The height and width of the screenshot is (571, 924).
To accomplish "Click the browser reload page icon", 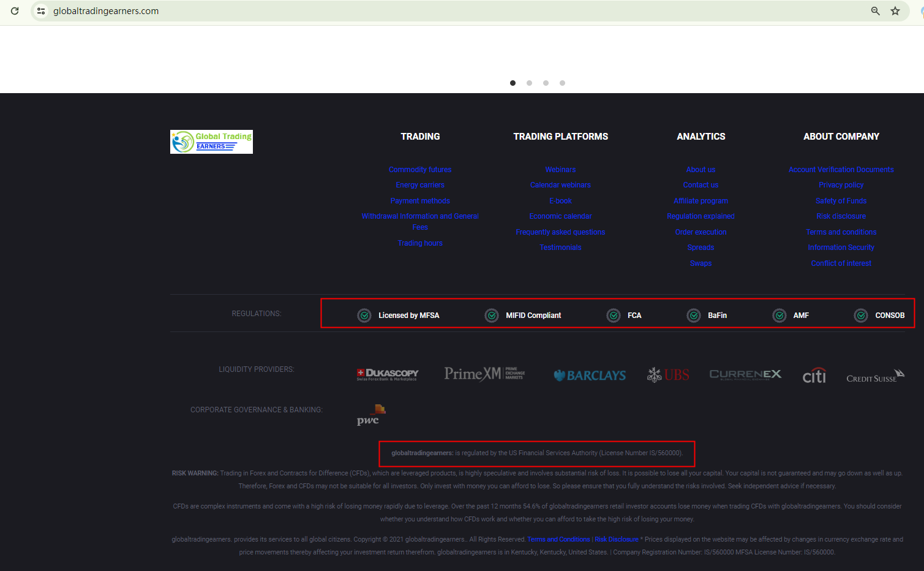I will (x=15, y=11).
